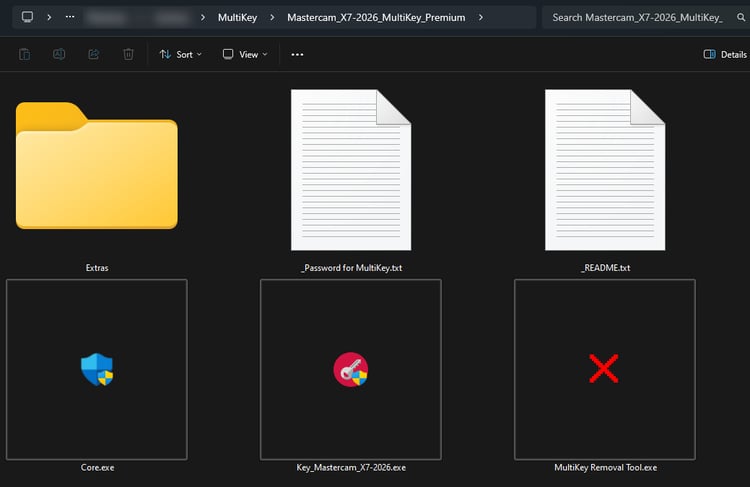Open the Sort dropdown
This screenshot has height=487, width=750.
181,55
